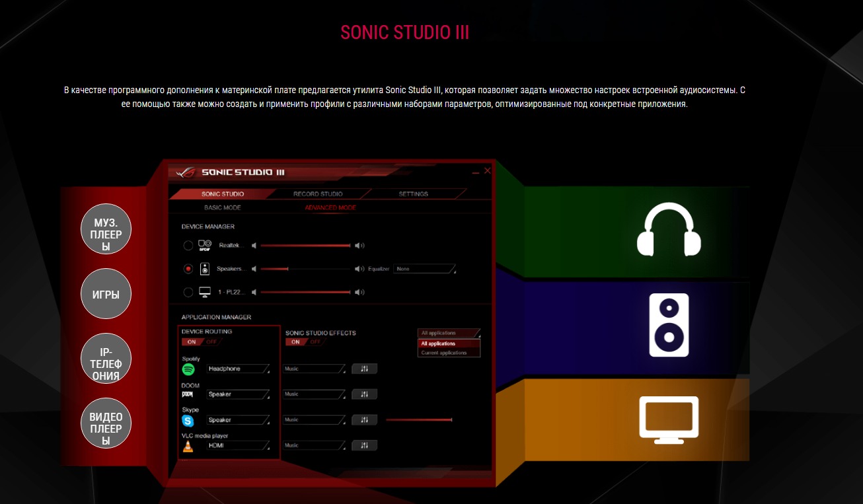Mute the Realtek device with its low-volume speaker icon
The height and width of the screenshot is (504, 863).
(x=254, y=245)
